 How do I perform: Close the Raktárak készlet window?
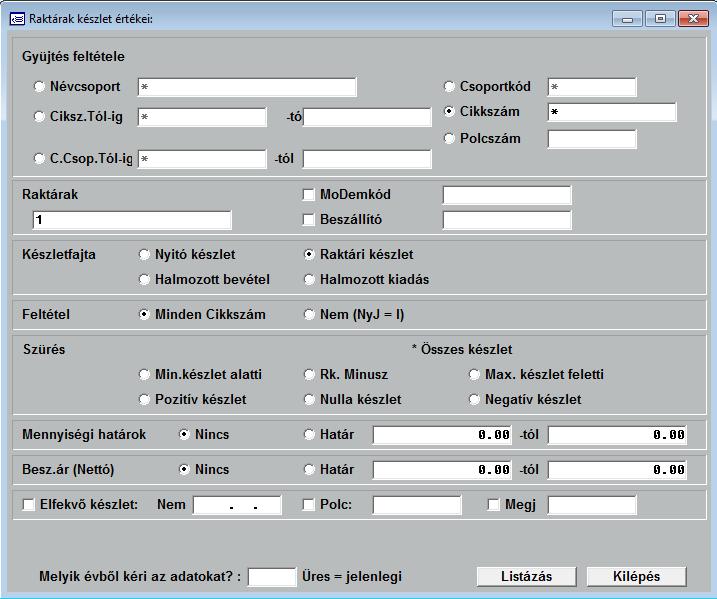tap(693, 19)
